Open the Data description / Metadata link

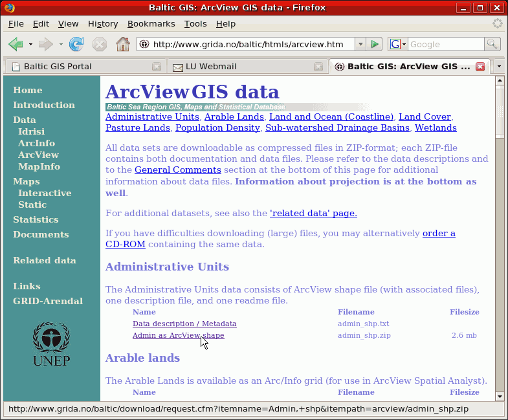click(184, 324)
